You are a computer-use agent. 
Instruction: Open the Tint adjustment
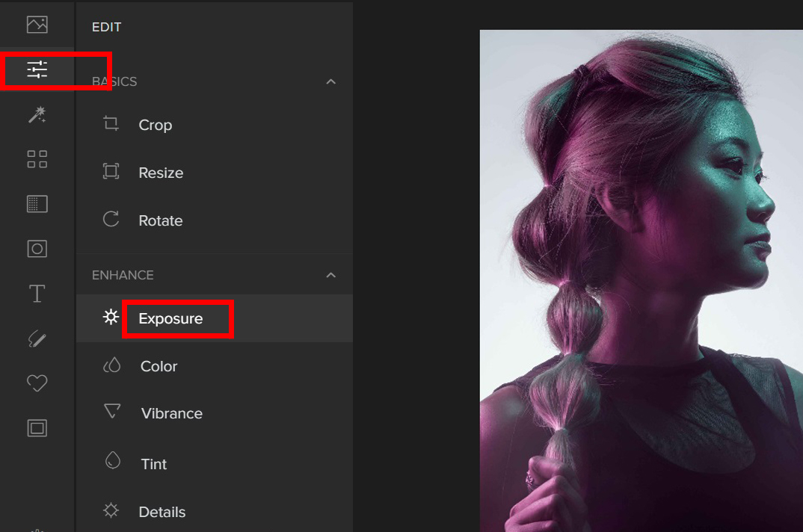[x=153, y=464]
